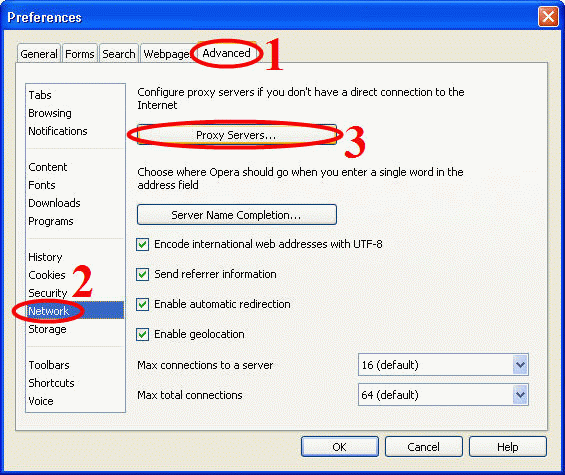Viewport: 565px width, 475px height.
Task: Open the Downloads section in sidebar
Action: [x=54, y=203]
